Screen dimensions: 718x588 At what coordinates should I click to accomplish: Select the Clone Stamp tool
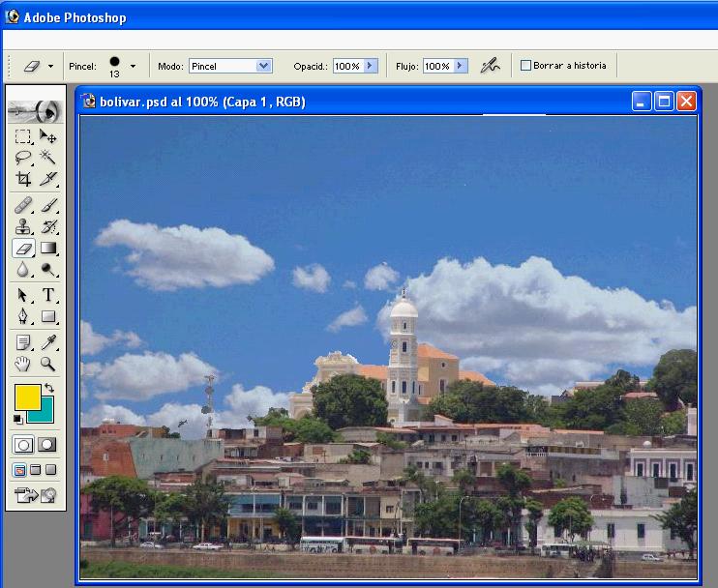[23, 226]
